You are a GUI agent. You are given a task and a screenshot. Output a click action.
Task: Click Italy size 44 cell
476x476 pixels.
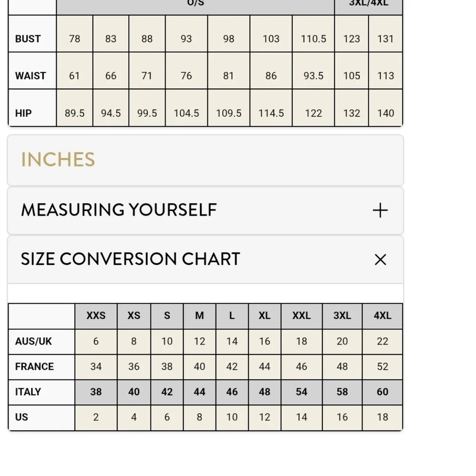199,392
